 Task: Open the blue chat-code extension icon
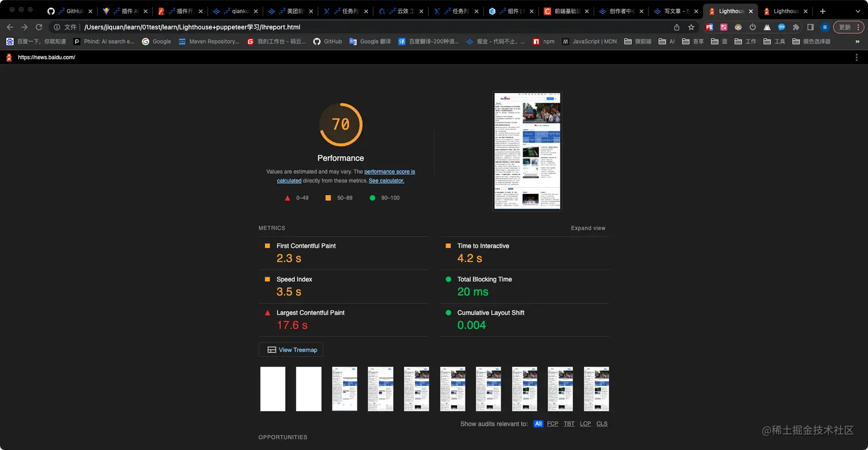[781, 27]
